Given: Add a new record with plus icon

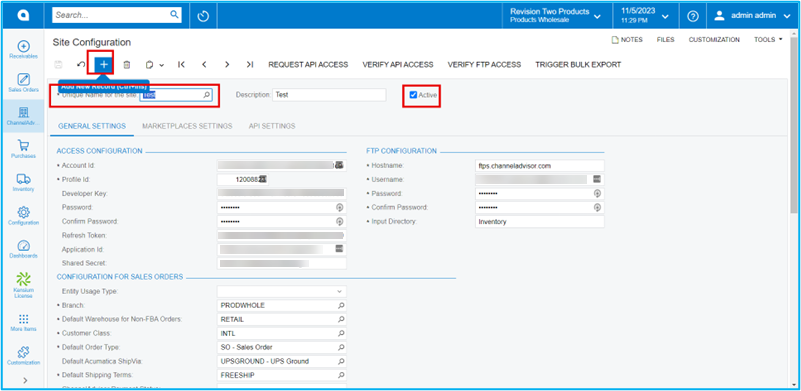Looking at the screenshot, I should 104,64.
